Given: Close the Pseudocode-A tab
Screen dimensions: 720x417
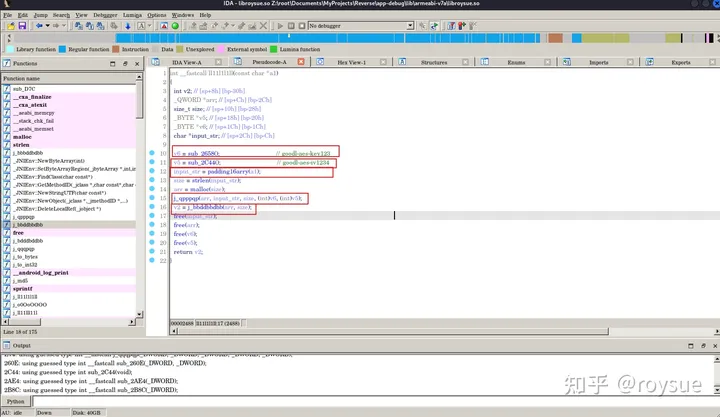Looking at the screenshot, I should pyautogui.click(x=301, y=62).
